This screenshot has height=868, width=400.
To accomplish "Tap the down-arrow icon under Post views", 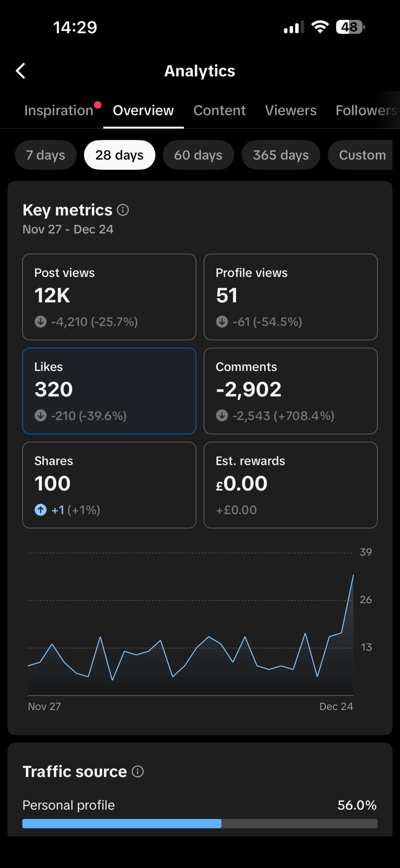I will [41, 321].
